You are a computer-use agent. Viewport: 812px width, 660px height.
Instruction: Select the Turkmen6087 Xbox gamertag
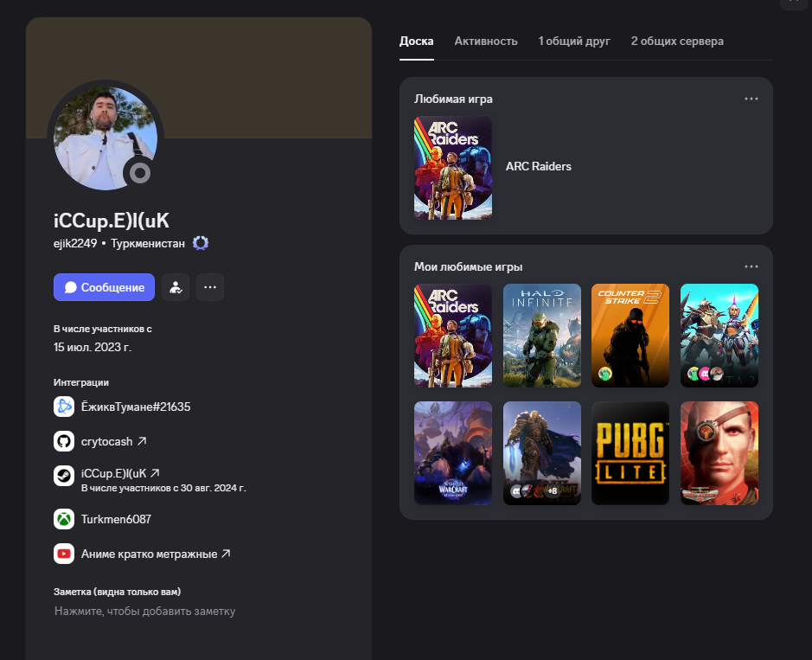[x=116, y=519]
